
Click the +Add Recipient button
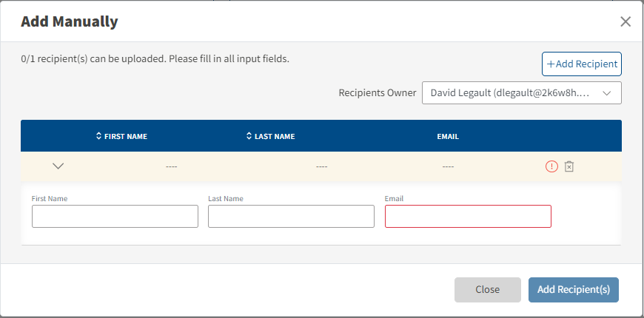click(x=582, y=64)
